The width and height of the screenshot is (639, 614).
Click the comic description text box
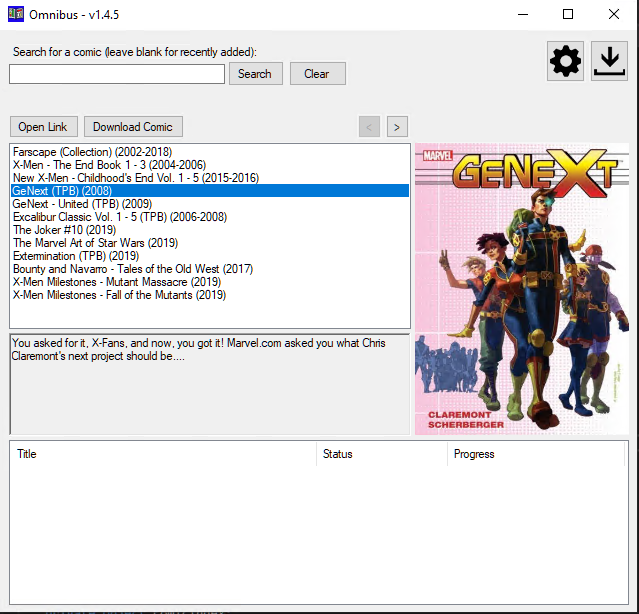click(210, 384)
